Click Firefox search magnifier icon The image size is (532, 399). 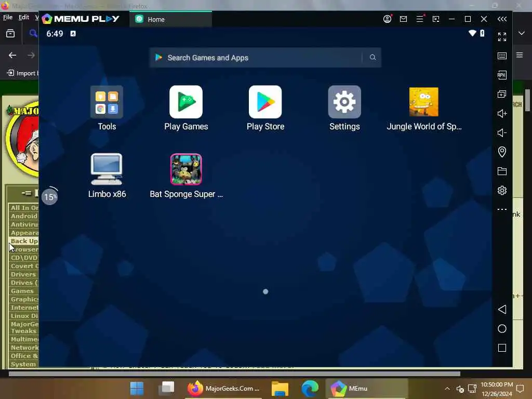[x=33, y=33]
